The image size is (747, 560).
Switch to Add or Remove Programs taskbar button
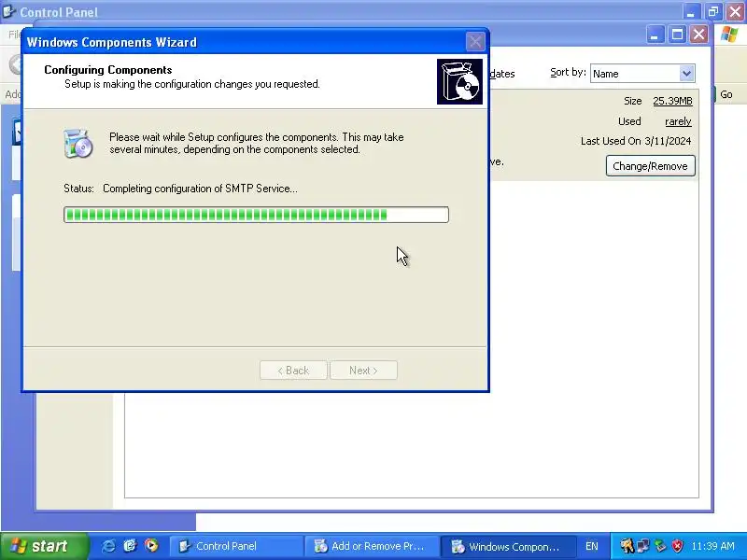(372, 546)
